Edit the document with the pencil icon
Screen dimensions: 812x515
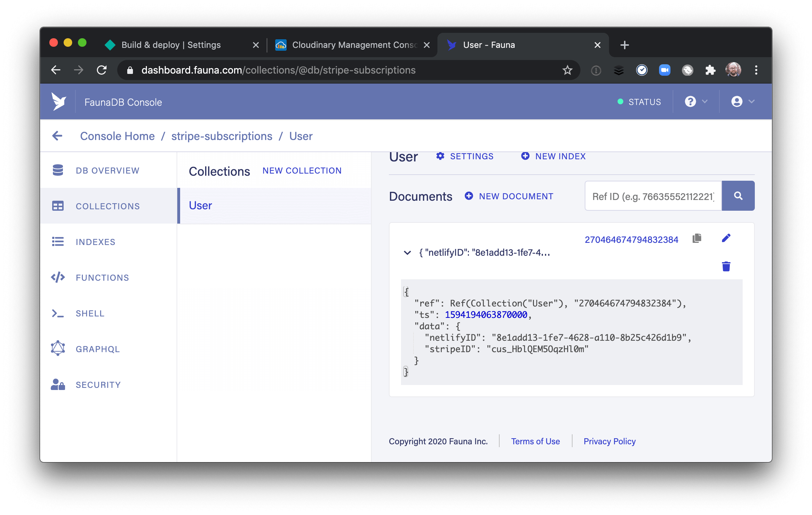pyautogui.click(x=726, y=238)
